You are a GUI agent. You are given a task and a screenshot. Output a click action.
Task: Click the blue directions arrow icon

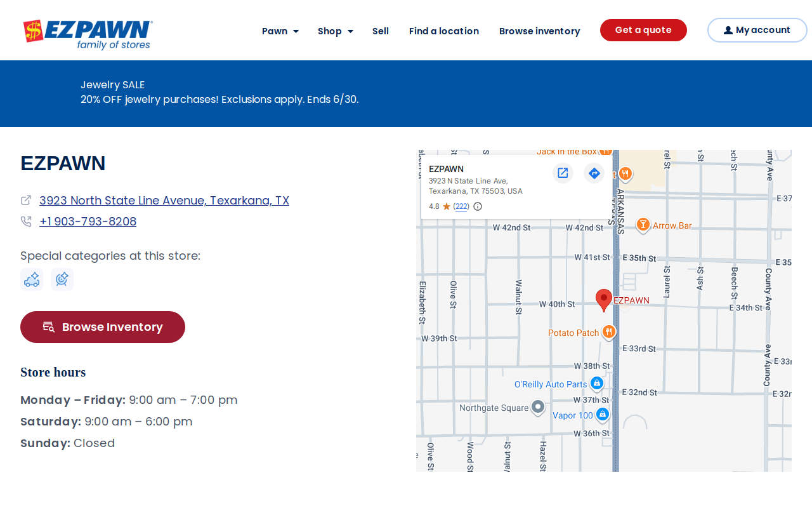(594, 173)
